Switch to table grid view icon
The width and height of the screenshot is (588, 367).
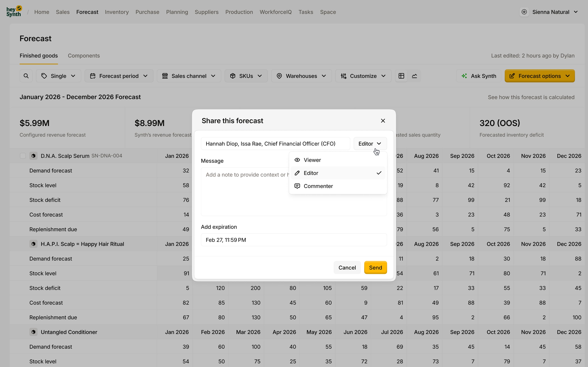coord(401,76)
